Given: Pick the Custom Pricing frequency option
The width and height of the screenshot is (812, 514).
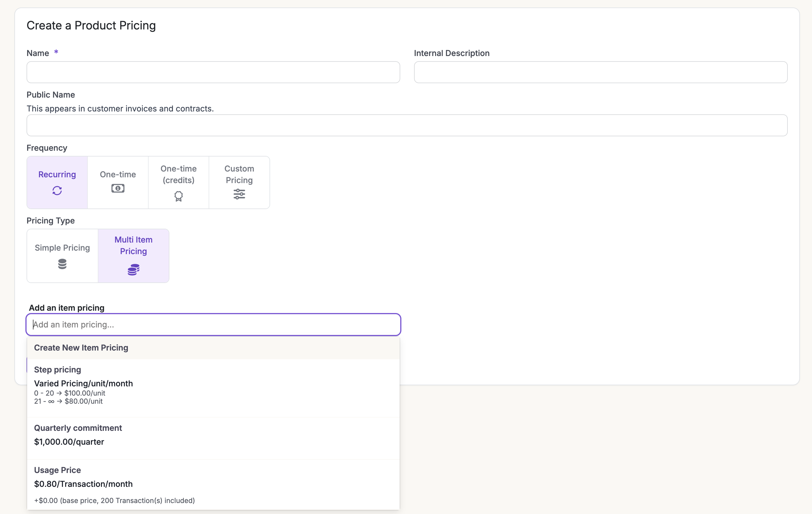Looking at the screenshot, I should point(239,174).
